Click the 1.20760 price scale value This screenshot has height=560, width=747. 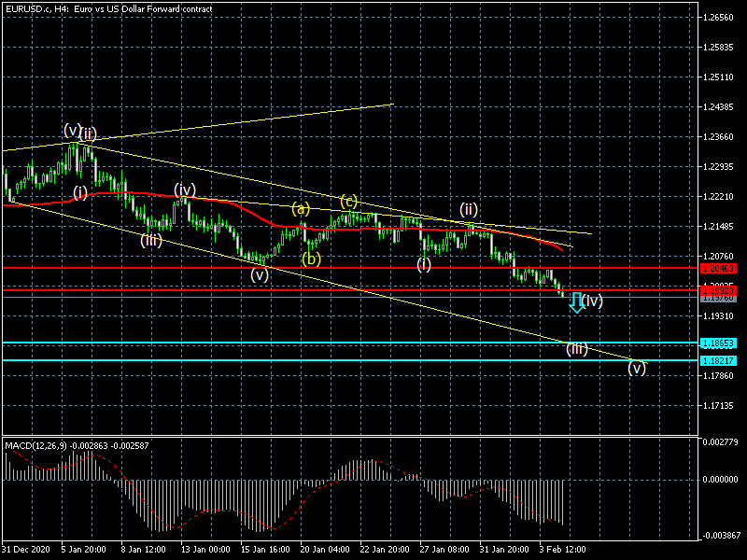coord(718,256)
